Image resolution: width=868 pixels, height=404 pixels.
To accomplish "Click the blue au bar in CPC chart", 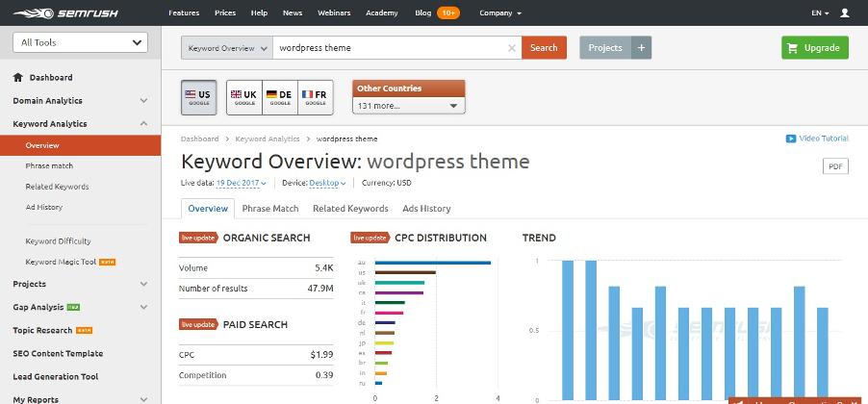I will [433, 263].
